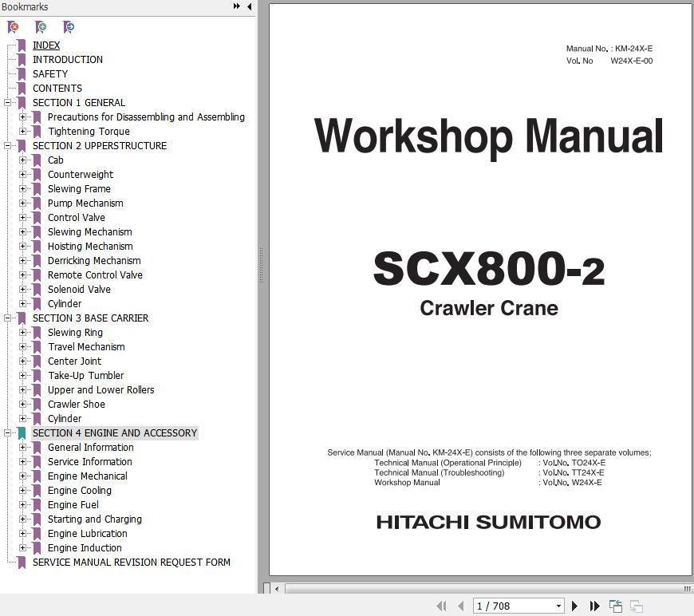Select the Control Valve bookmark
Image resolution: width=694 pixels, height=616 pixels.
pyautogui.click(x=77, y=218)
